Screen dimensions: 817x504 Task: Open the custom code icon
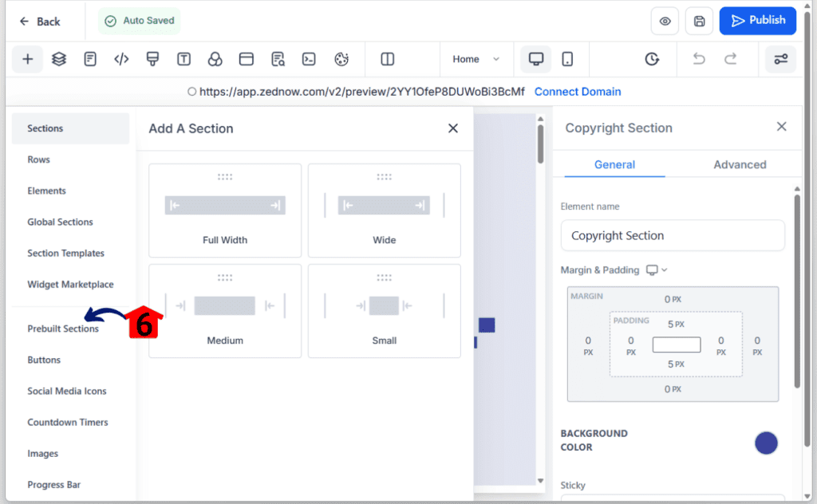click(x=121, y=59)
